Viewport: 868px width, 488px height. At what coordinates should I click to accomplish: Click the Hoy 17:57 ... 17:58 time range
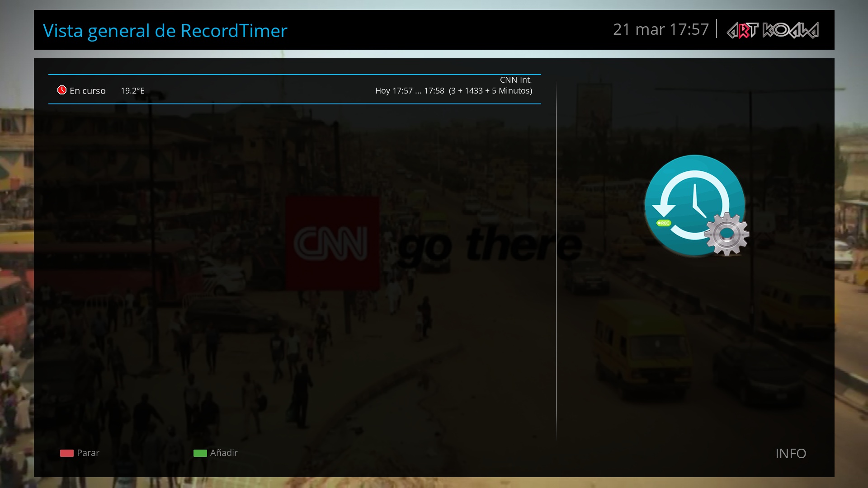click(409, 91)
